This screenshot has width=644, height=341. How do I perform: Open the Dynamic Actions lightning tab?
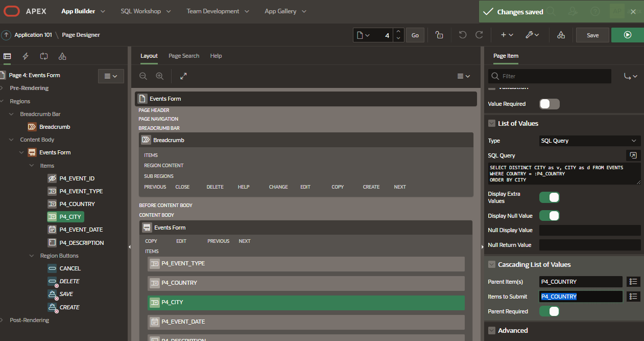click(26, 56)
